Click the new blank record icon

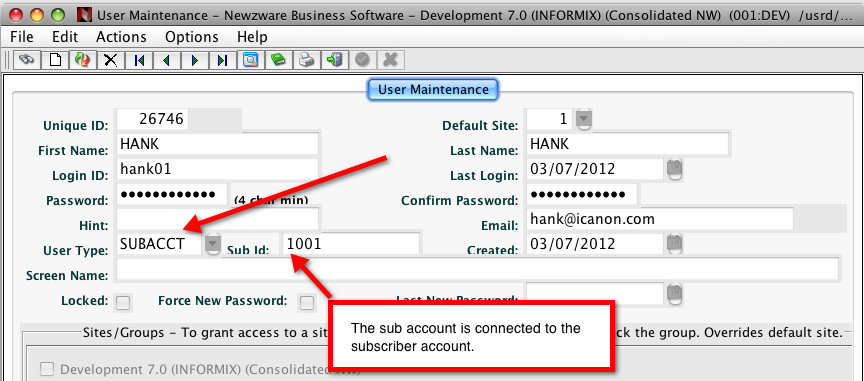tap(55, 60)
